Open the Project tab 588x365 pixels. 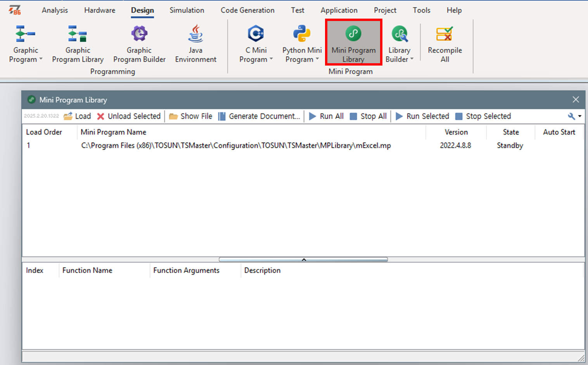(x=385, y=10)
